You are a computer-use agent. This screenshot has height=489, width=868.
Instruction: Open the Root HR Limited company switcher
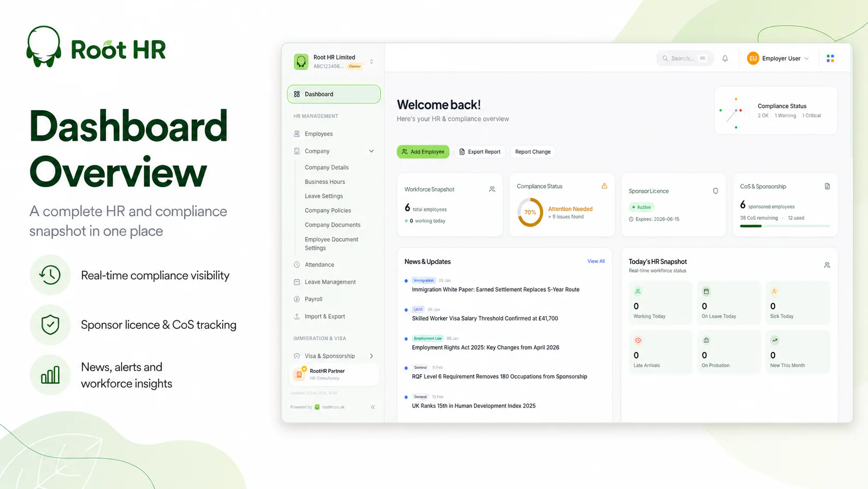(x=333, y=61)
